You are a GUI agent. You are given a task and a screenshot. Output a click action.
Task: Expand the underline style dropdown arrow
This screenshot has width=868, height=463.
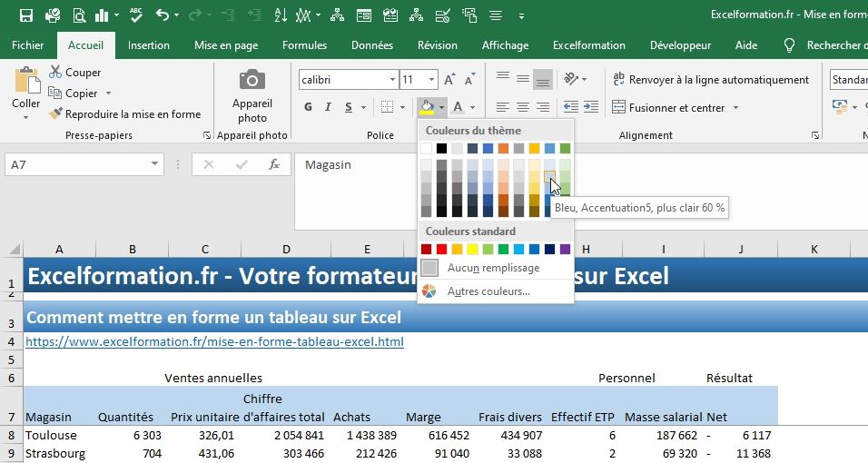[363, 107]
